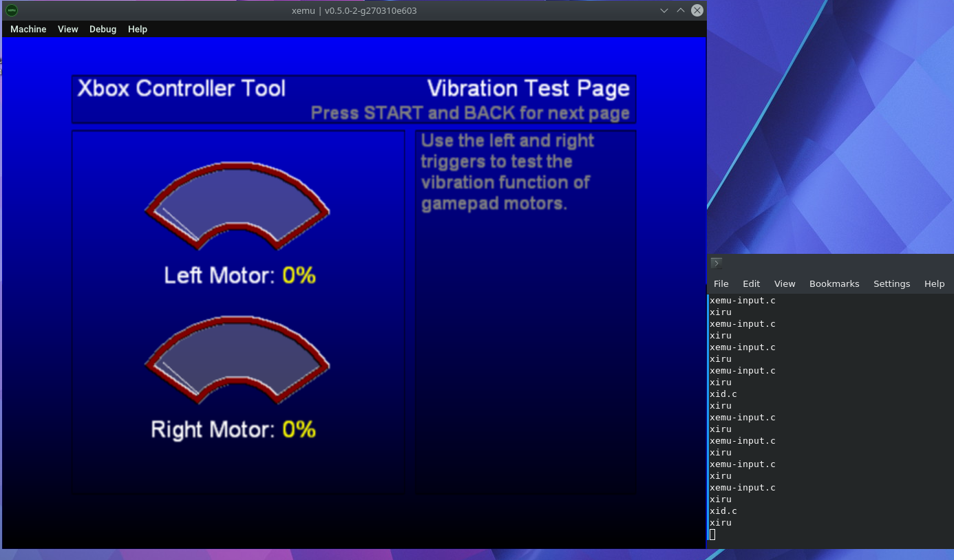Select the xid.c line in the terminal
The width and height of the screenshot is (954, 560).
pyautogui.click(x=723, y=394)
